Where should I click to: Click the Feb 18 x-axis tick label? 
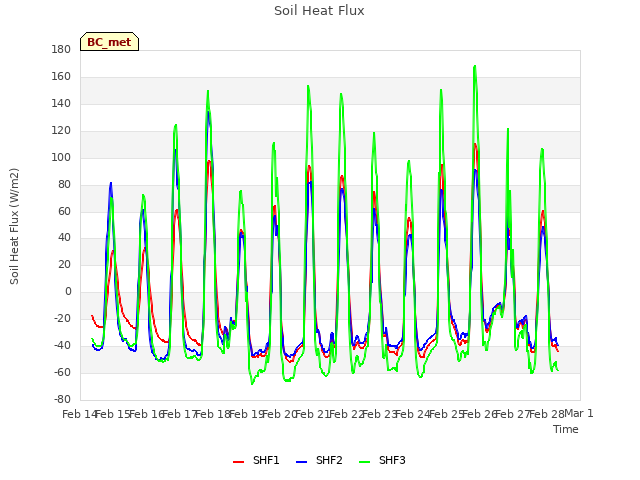pyautogui.click(x=213, y=414)
